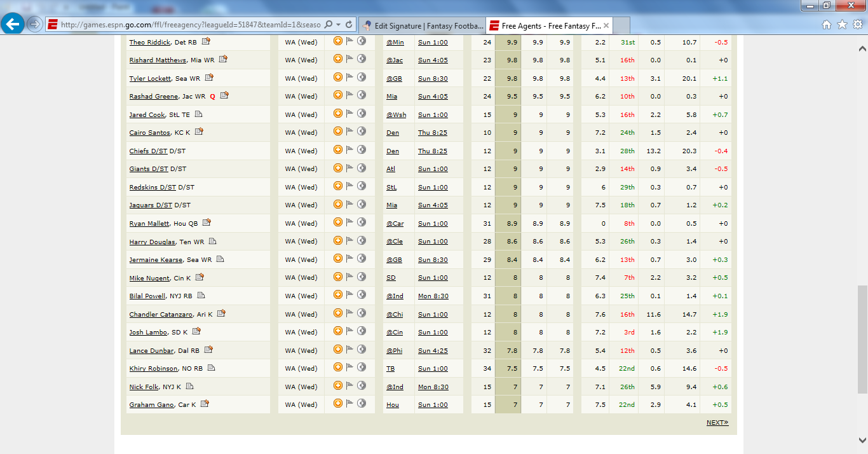Click the @Phi opponent link for Dunbar
The width and height of the screenshot is (868, 454).
(x=395, y=350)
